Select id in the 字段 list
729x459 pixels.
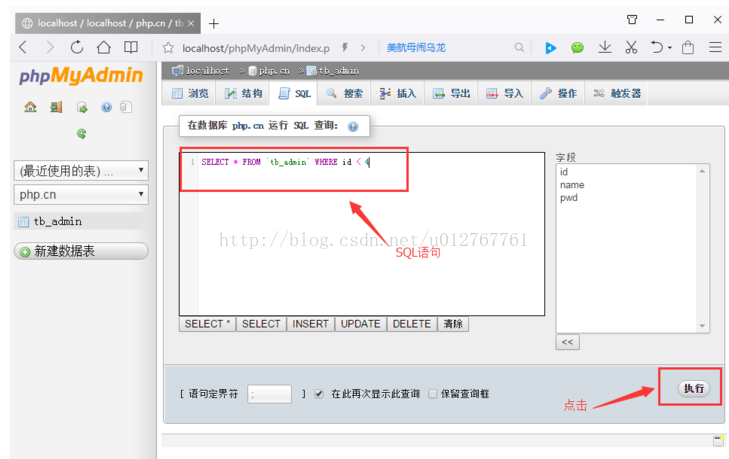(x=564, y=172)
